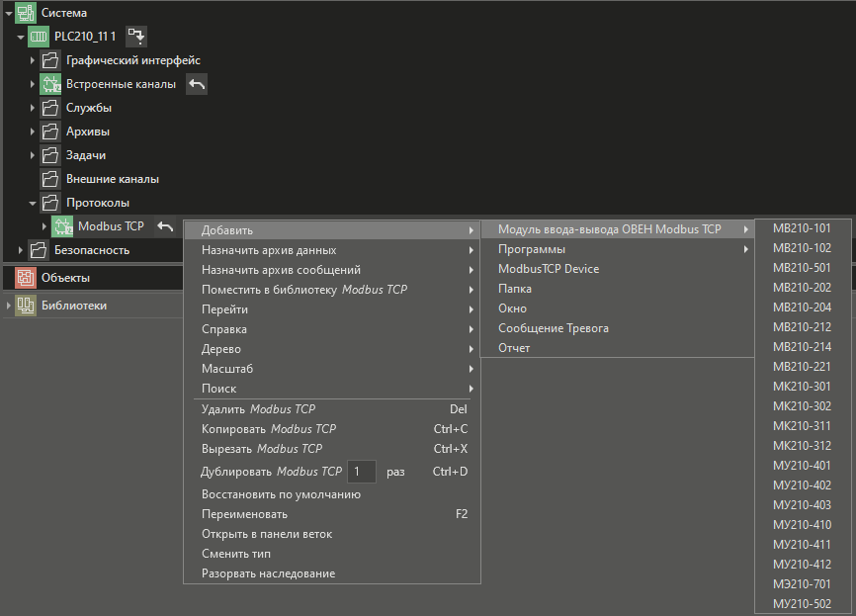856x616 pixels.
Task: Select module МВ210-101
Action: [803, 228]
